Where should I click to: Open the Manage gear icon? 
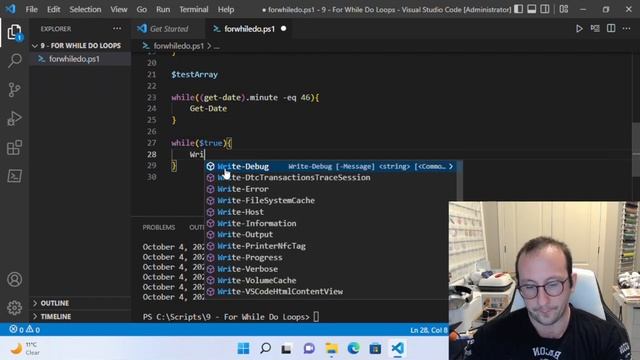click(14, 307)
